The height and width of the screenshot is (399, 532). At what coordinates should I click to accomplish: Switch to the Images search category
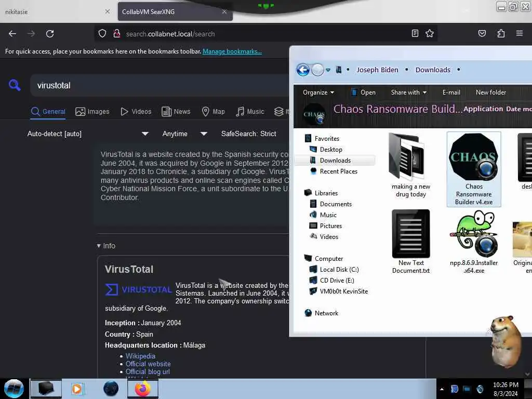pyautogui.click(x=92, y=111)
